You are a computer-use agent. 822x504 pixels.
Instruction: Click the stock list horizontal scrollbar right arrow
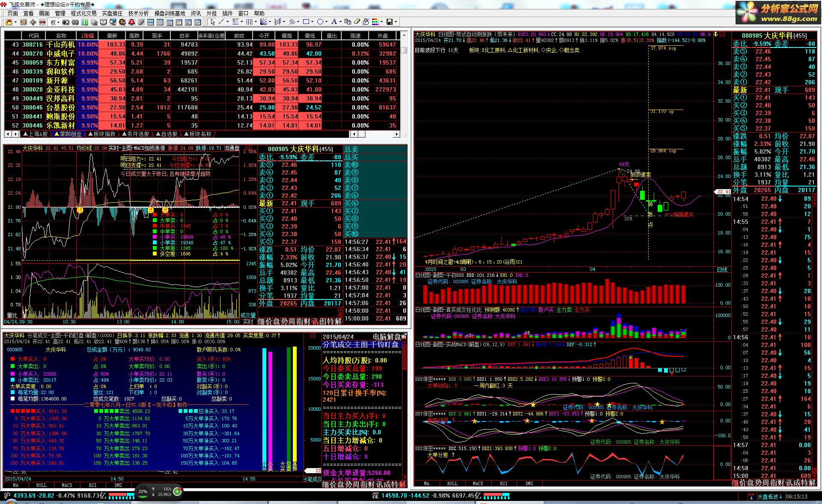[396, 134]
